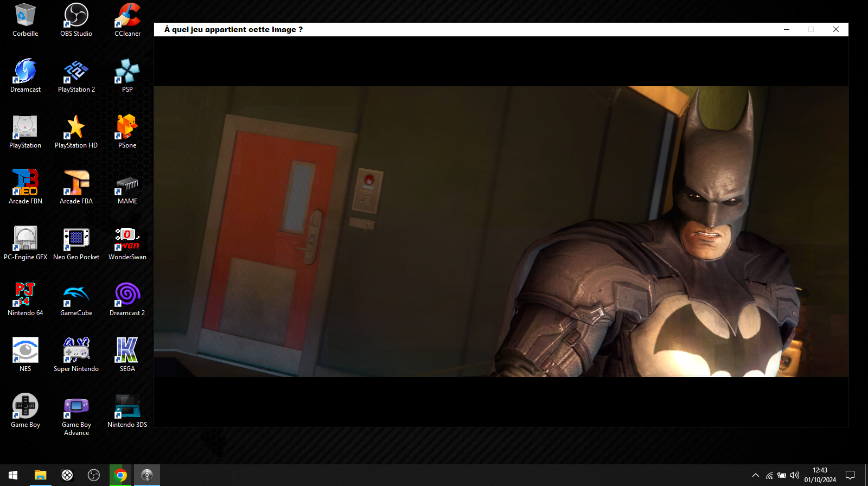
Task: Select the Nintendo 64 shortcut
Action: tap(25, 299)
